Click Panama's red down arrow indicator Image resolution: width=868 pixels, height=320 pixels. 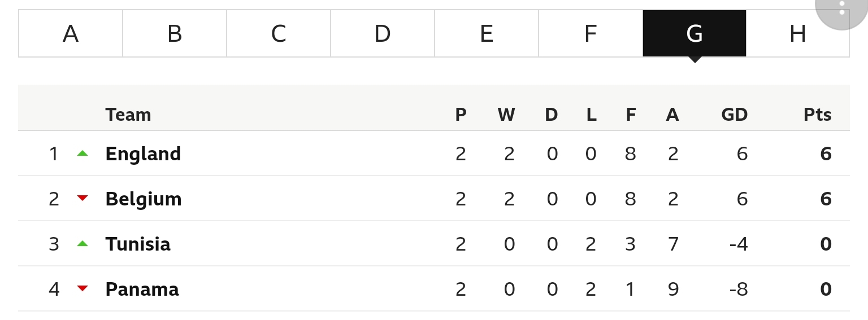point(83,288)
